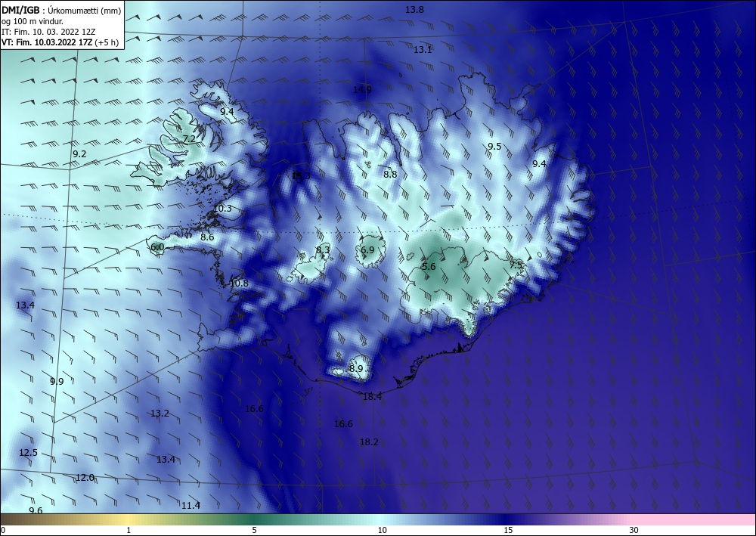Click the 13.1 value label
The image size is (756, 536).
(423, 50)
